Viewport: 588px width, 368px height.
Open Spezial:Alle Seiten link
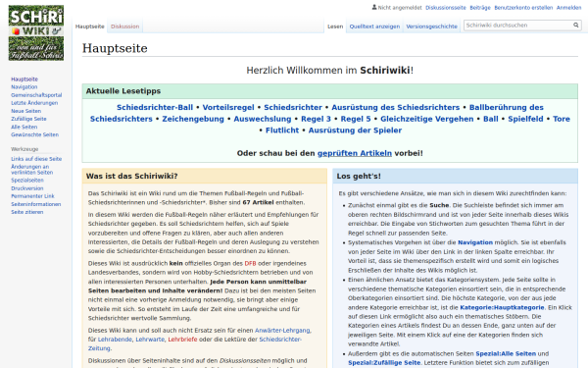click(506, 353)
